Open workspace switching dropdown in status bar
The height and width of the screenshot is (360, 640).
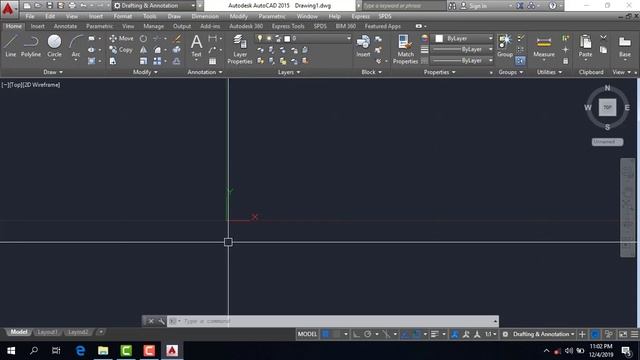click(x=543, y=334)
